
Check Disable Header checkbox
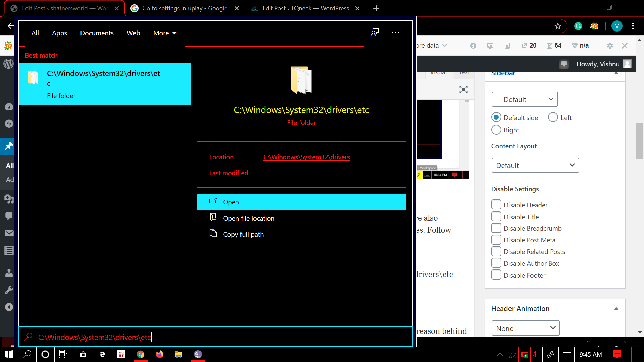(x=496, y=205)
